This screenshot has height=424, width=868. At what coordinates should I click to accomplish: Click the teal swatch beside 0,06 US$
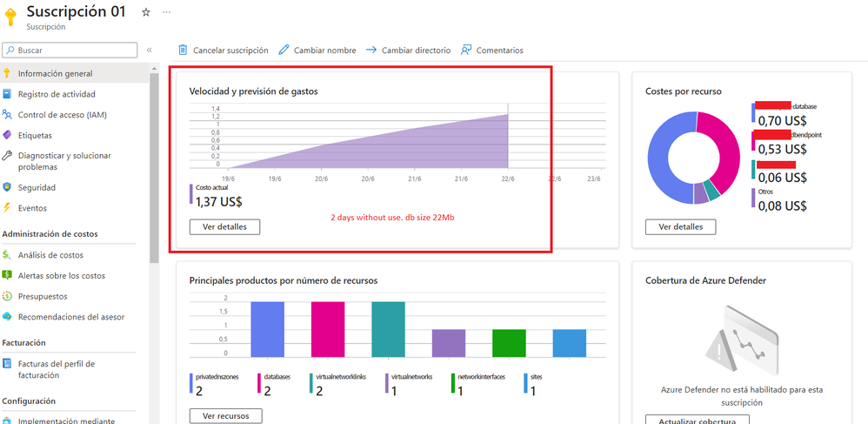tap(753, 170)
